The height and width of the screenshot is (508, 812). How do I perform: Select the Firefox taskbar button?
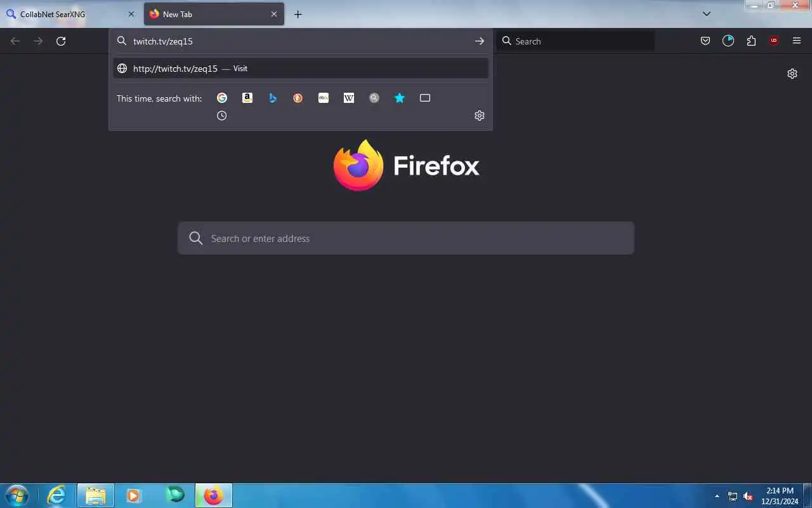coord(214,495)
